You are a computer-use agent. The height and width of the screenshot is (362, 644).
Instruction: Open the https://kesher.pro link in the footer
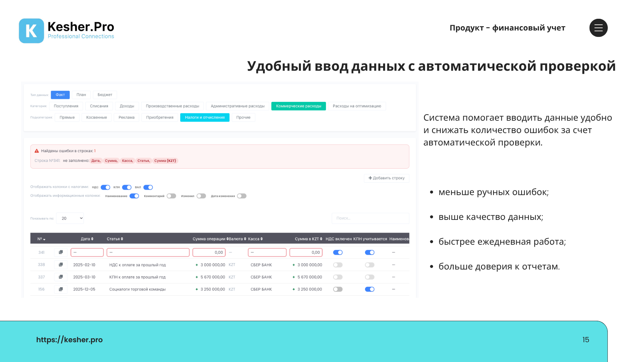pos(69,340)
